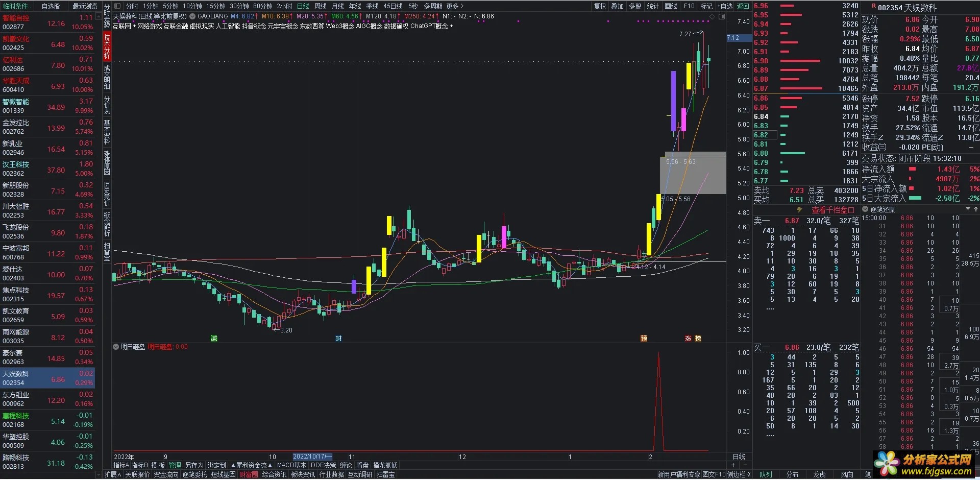
Task: Open the 逐笔还原 panel dropdown circle
Action: [865, 209]
